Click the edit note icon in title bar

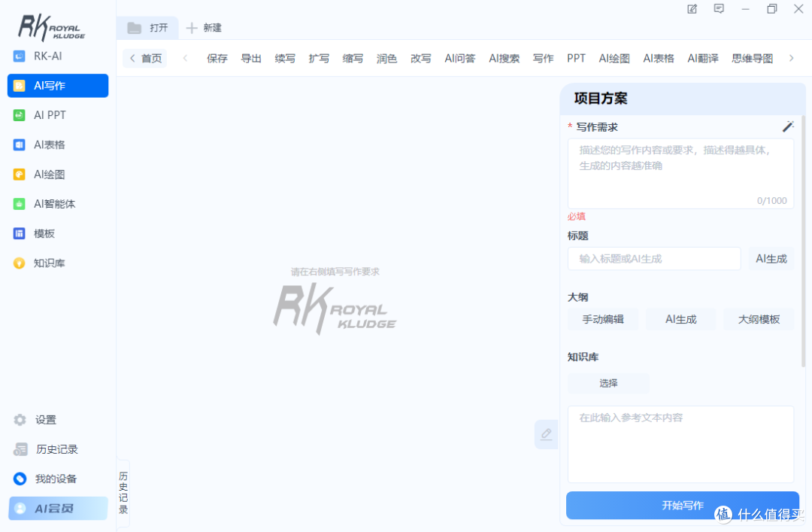[x=692, y=9]
